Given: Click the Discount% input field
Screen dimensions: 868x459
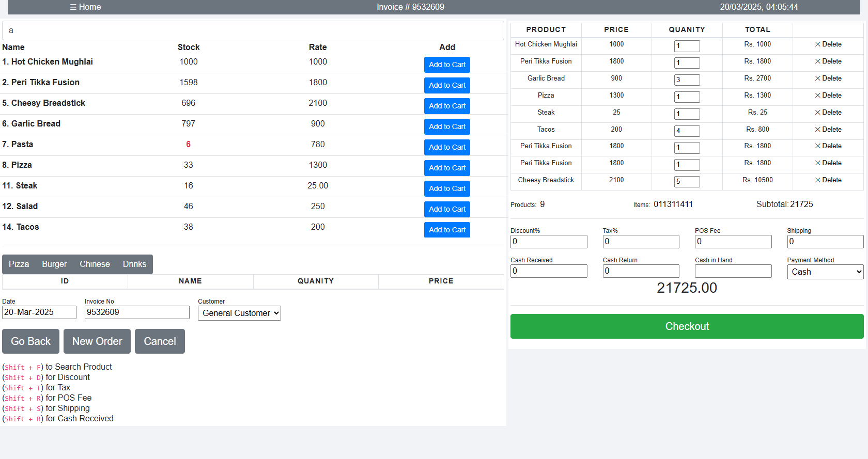Looking at the screenshot, I should click(x=549, y=242).
